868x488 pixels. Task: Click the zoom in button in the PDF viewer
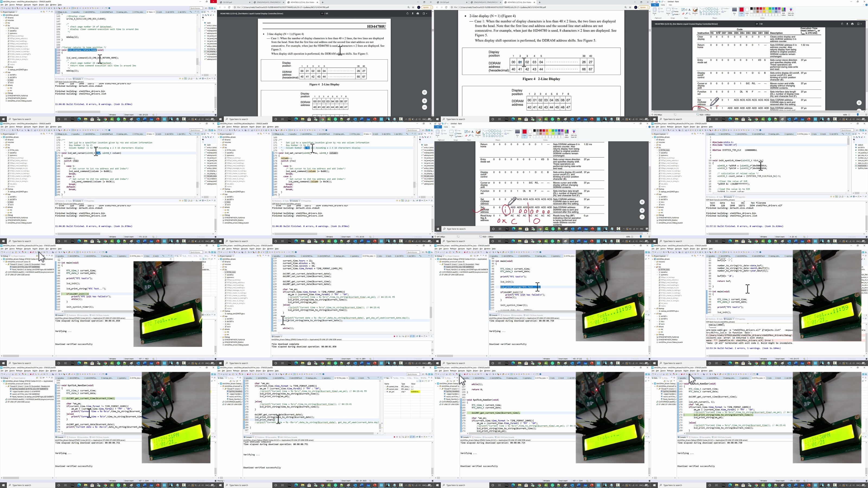pyautogui.click(x=424, y=100)
